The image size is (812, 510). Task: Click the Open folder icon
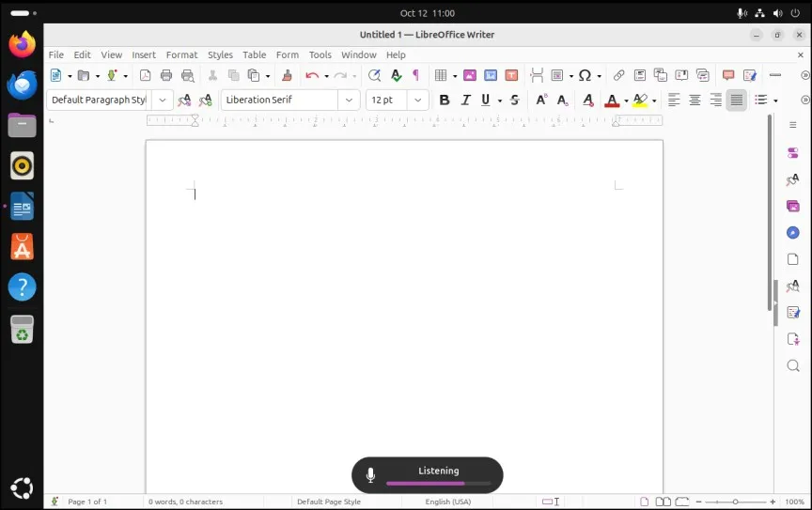tap(84, 75)
